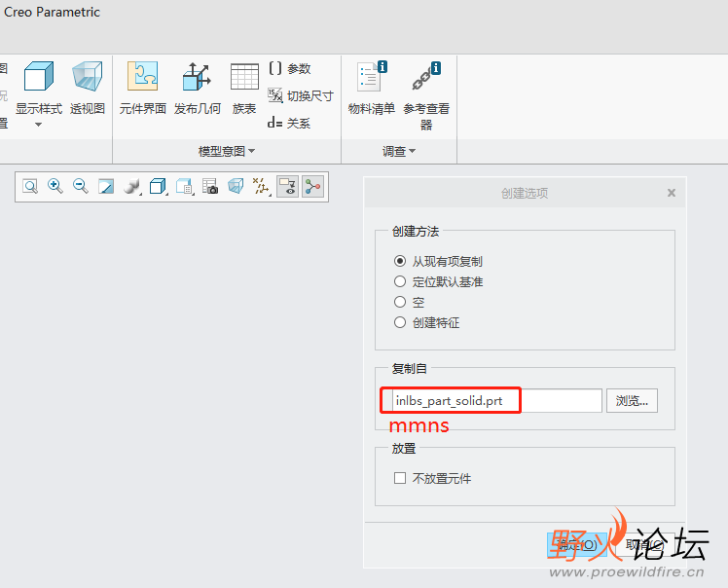Click the Repaint icon in graphics toolbar
728x588 pixels.
point(106,187)
